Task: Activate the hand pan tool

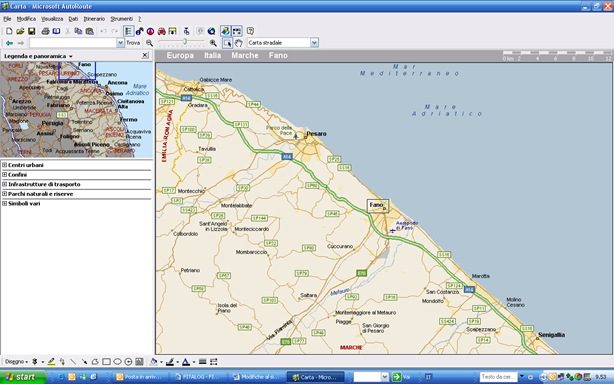Action: coord(238,43)
